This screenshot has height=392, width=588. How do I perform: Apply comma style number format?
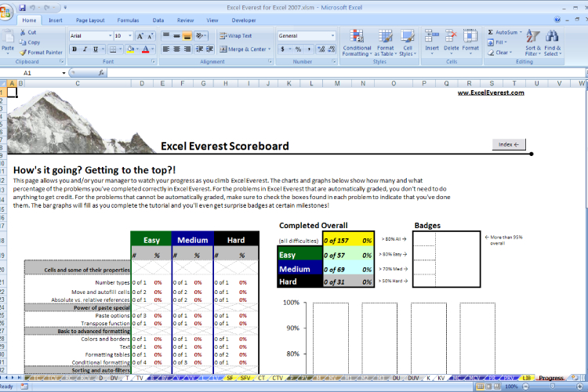[309, 49]
